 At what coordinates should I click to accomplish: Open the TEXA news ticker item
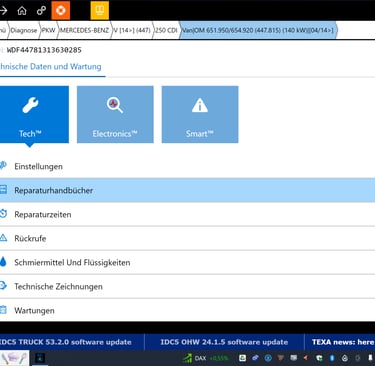pyautogui.click(x=343, y=342)
